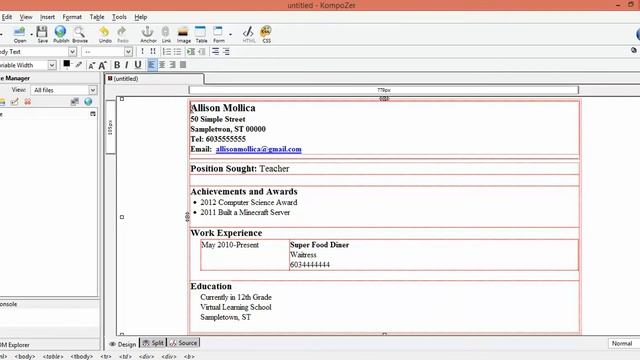Image resolution: width=640 pixels, height=360 pixels.
Task: Open the All files view dropdown
Action: pyautogui.click(x=64, y=90)
